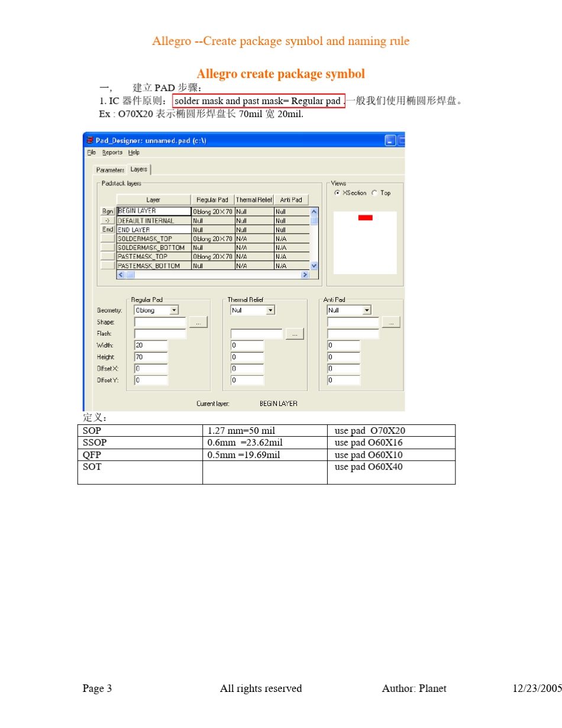Switch to the Parameters tab
Viewport: 562px width, 728px height.
(x=111, y=170)
